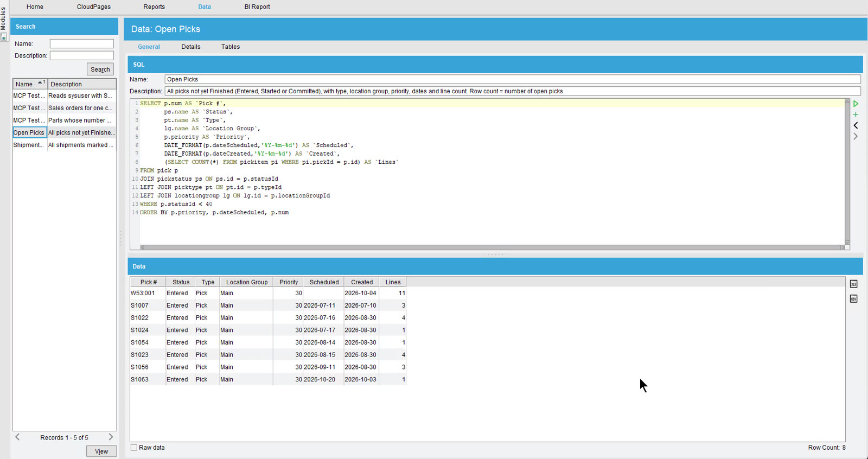
Task: Open the Reports menu
Action: (x=154, y=7)
